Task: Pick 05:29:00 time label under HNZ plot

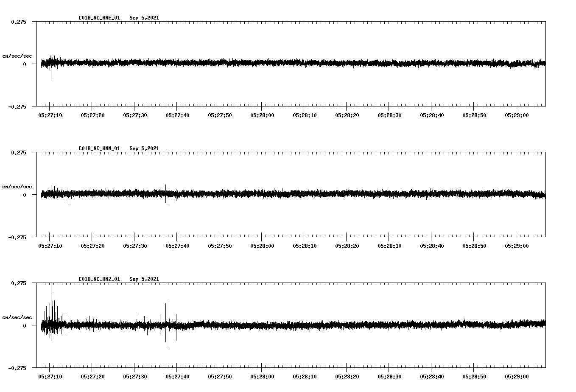Action: pos(517,376)
